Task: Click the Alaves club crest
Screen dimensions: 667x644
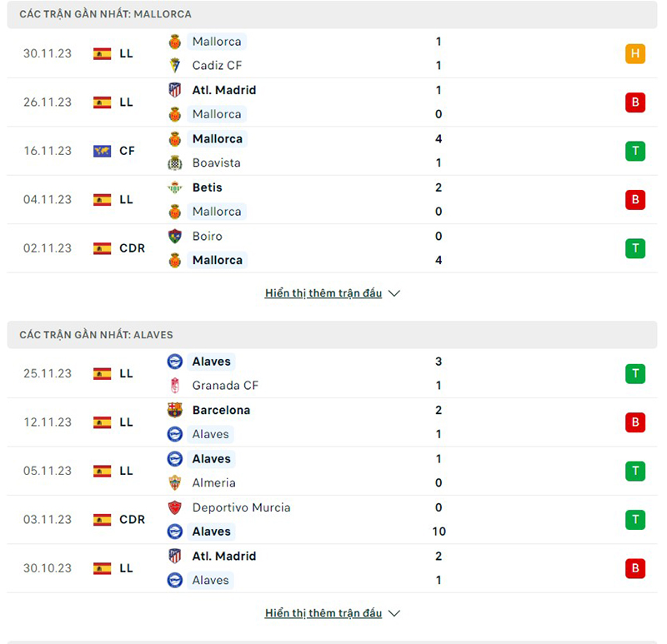Action: (x=174, y=362)
